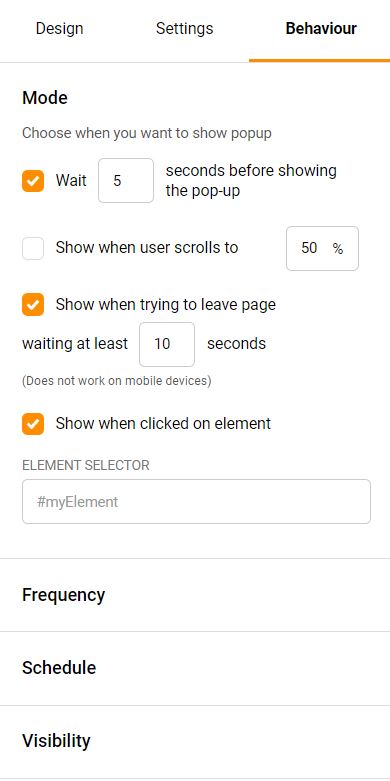Enable Show when user scrolls to checkbox

(33, 249)
